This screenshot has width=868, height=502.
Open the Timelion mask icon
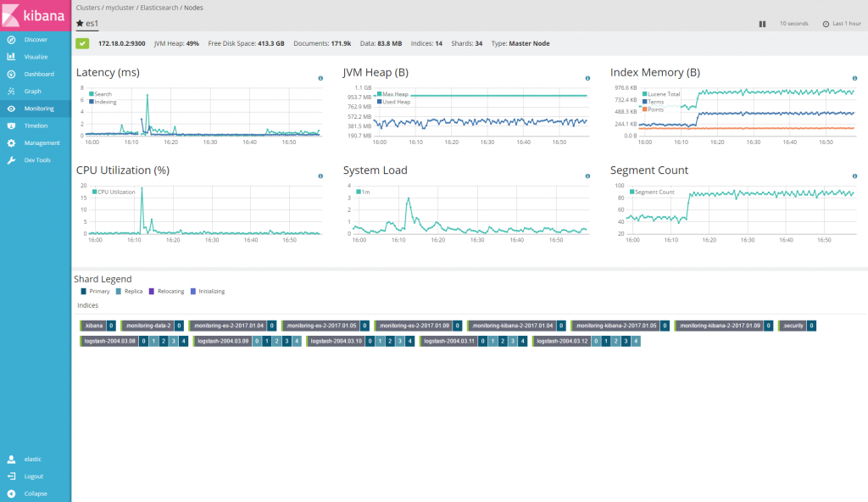[11, 126]
